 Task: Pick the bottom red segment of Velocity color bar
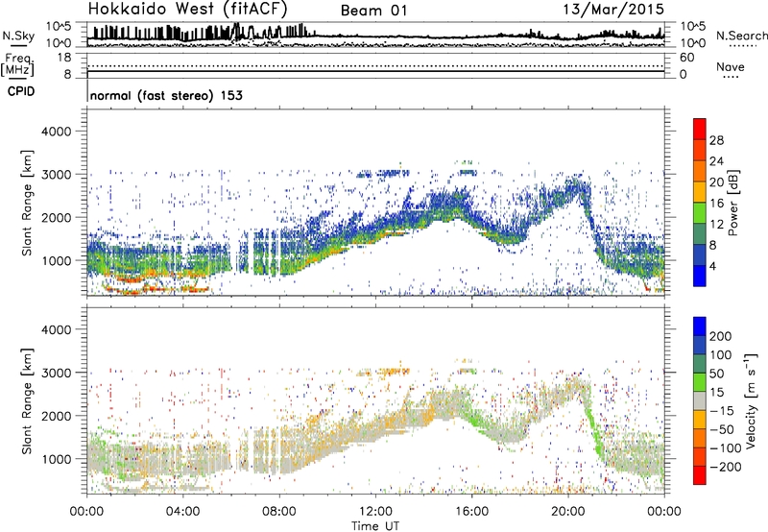(x=700, y=475)
